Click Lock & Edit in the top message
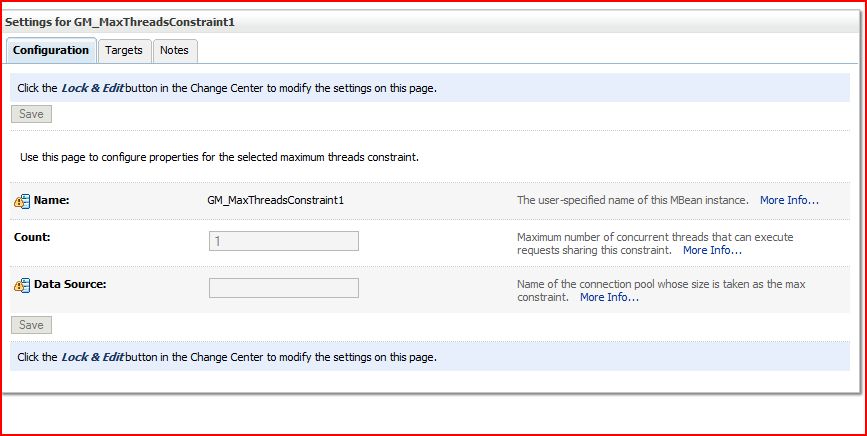 [x=92, y=88]
